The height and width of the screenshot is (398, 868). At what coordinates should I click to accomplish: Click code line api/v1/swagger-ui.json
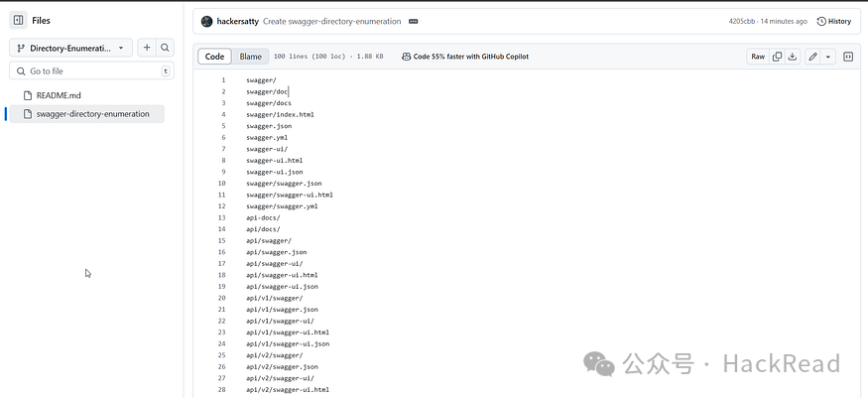point(288,343)
